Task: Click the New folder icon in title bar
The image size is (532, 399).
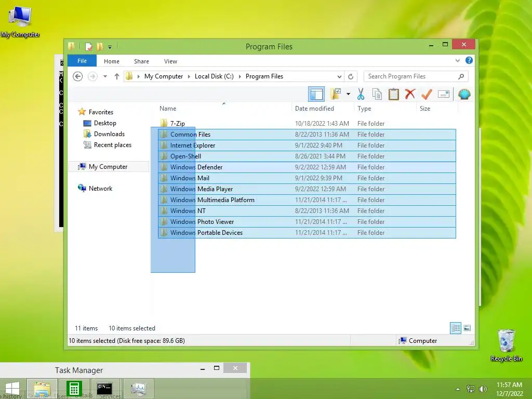Action: [x=100, y=46]
